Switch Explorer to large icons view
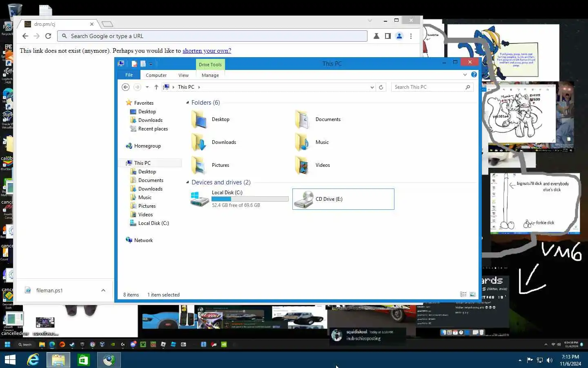This screenshot has height=368, width=588. coord(472,294)
